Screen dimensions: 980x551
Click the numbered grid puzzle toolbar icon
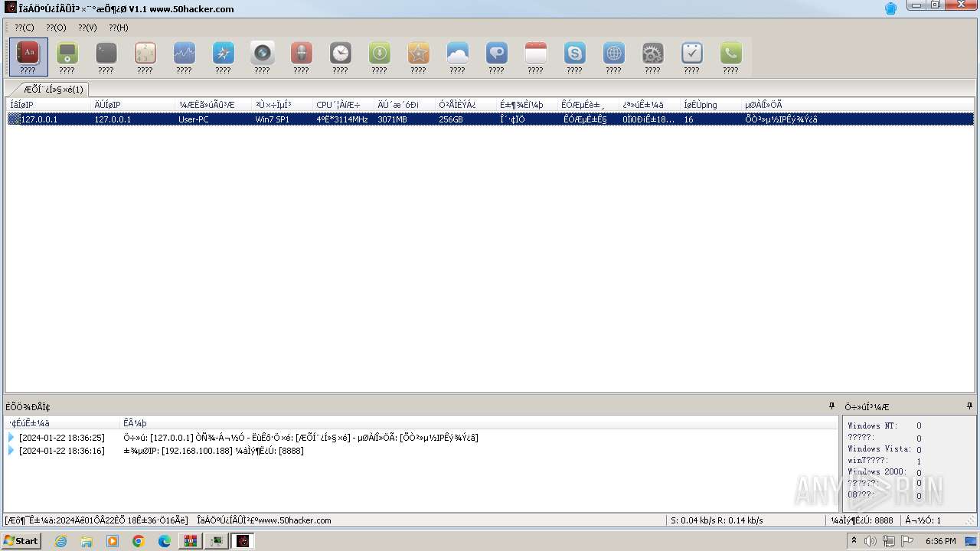tap(145, 57)
